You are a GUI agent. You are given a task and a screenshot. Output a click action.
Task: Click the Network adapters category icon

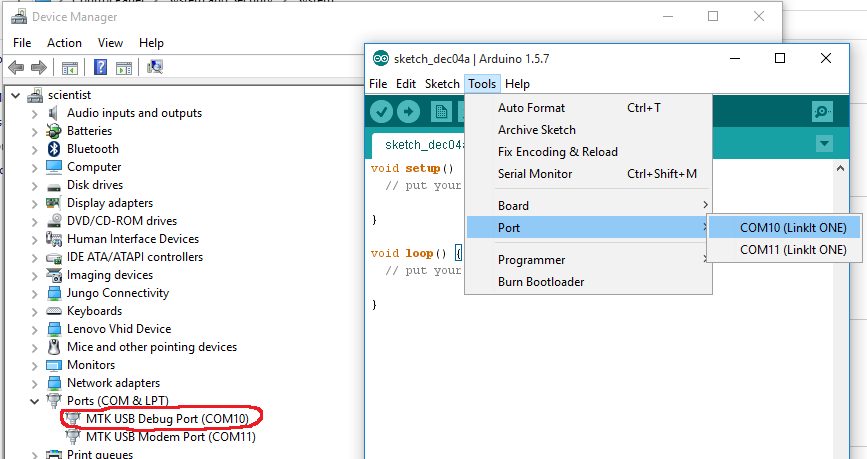[54, 383]
